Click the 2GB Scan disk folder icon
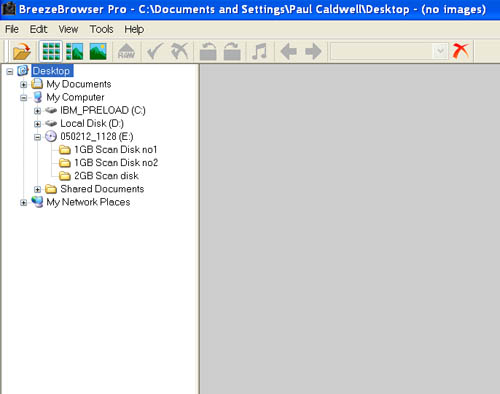Viewport: 500px width, 394px height. pos(65,176)
